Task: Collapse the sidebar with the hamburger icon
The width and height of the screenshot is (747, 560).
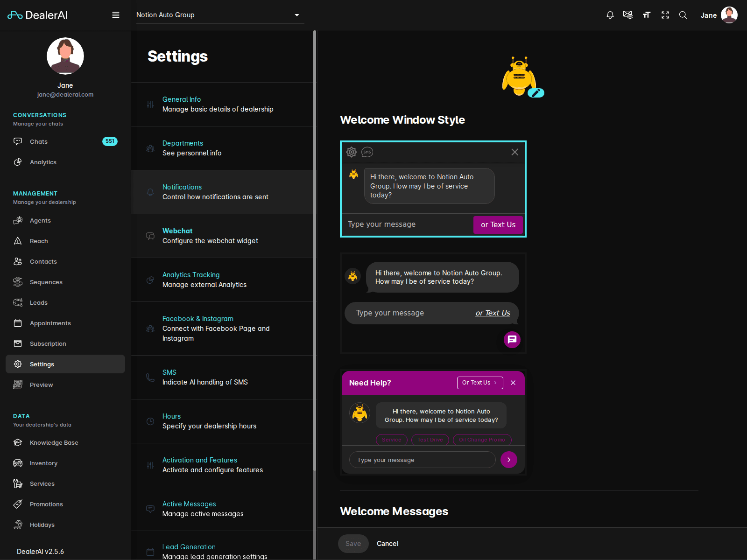Action: pos(116,15)
